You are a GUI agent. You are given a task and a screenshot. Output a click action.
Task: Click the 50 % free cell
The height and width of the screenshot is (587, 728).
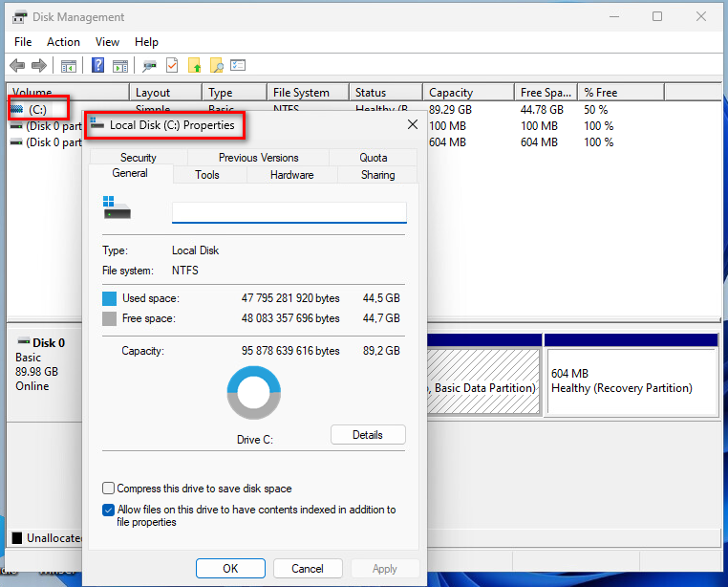595,110
